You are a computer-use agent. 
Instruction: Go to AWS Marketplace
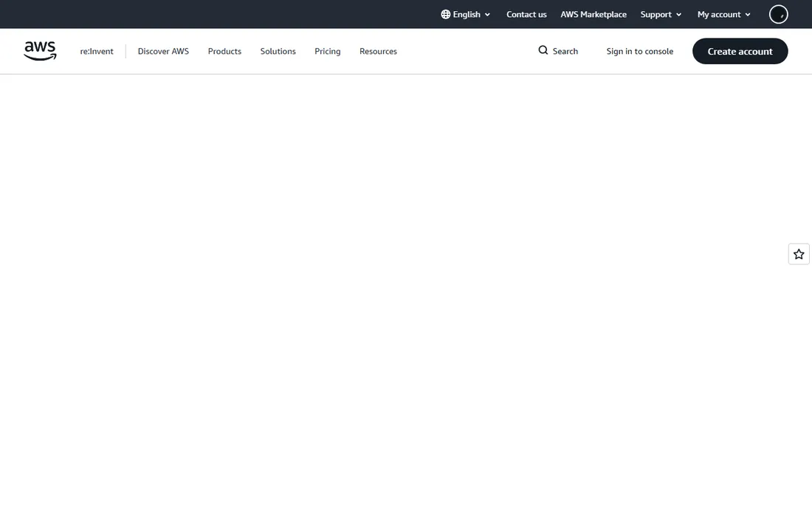593,15
